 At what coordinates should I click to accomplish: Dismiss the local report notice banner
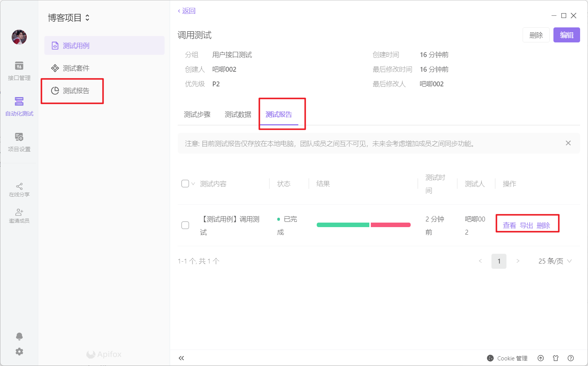[x=568, y=143]
